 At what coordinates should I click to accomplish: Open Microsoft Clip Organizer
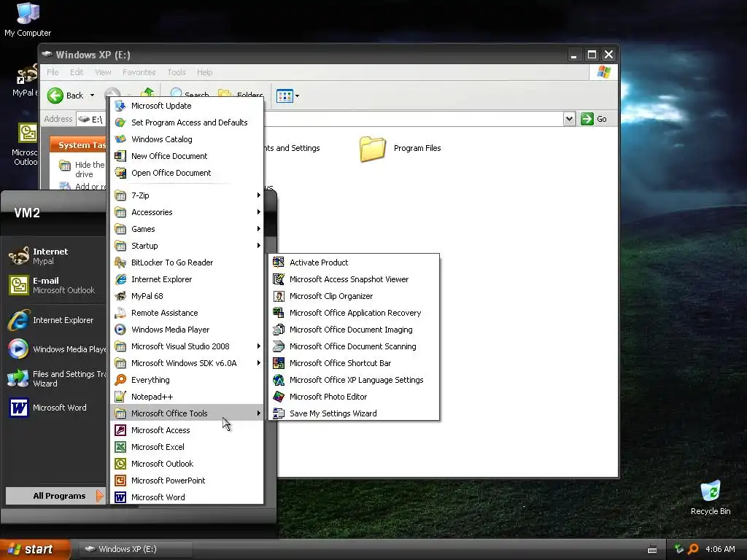coord(354,296)
